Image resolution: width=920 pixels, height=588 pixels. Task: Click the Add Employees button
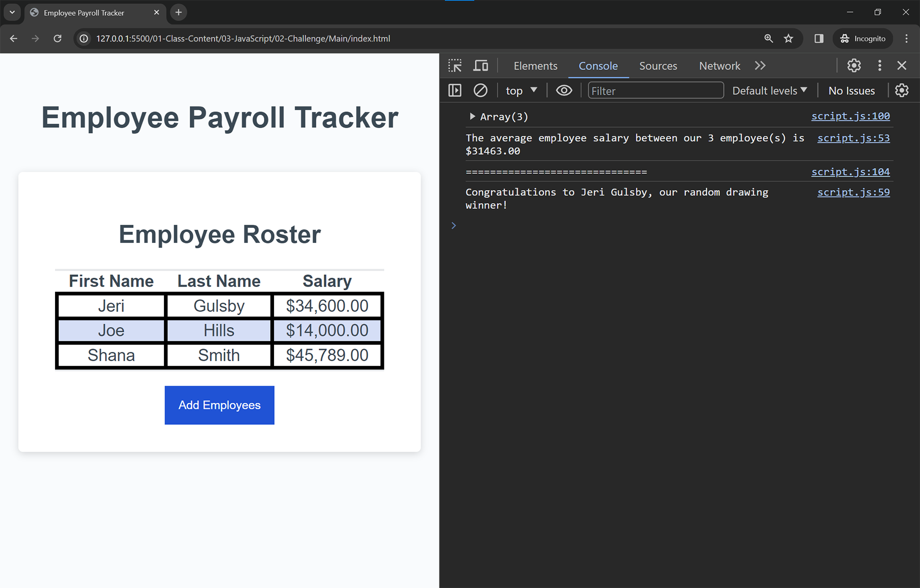point(219,405)
